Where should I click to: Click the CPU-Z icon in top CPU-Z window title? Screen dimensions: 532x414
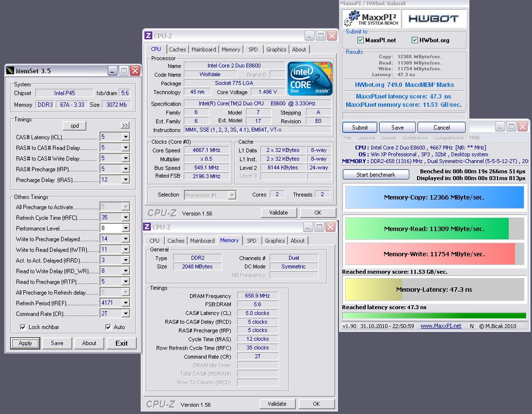tap(148, 35)
